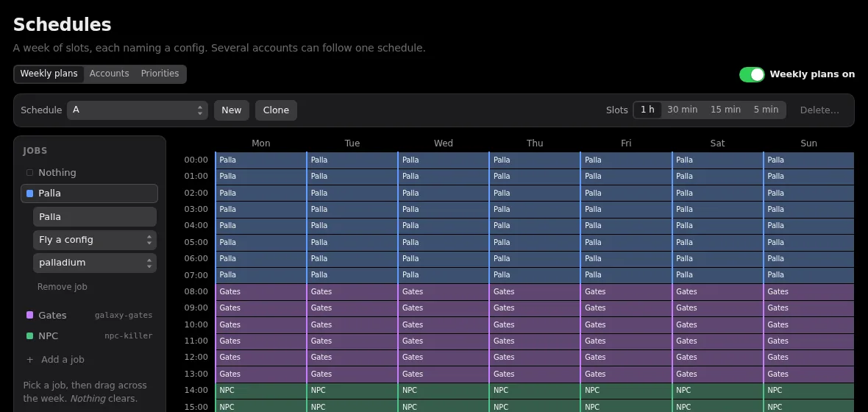
Task: Click the Mon column header
Action: (260, 143)
